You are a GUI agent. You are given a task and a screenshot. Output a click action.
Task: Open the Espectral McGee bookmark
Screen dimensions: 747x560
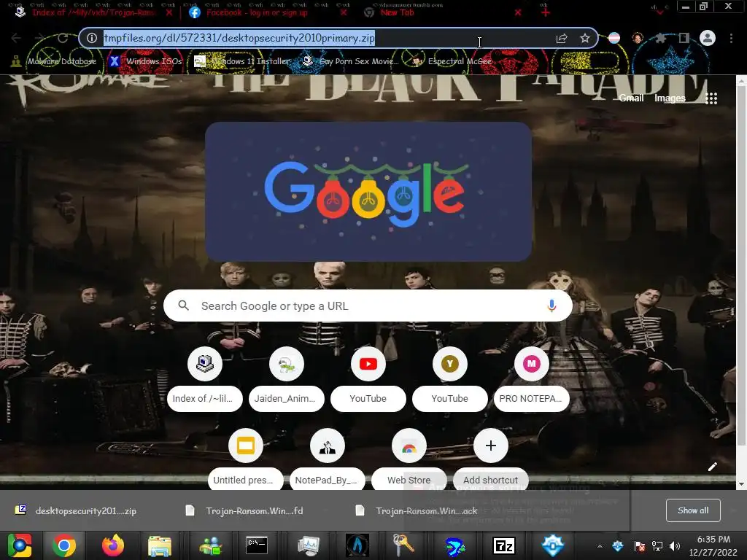coord(451,61)
